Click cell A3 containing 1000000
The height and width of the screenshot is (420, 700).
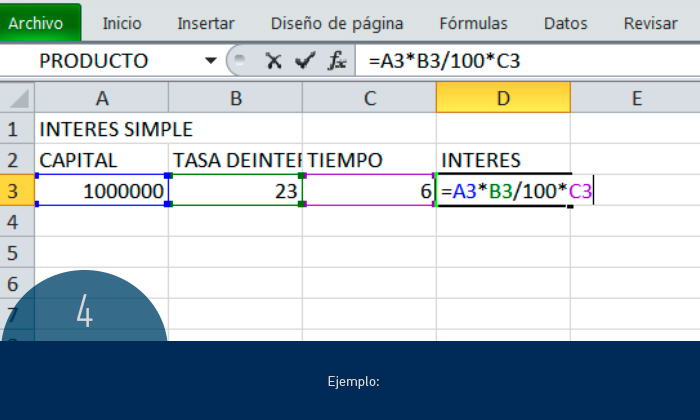tap(101, 190)
